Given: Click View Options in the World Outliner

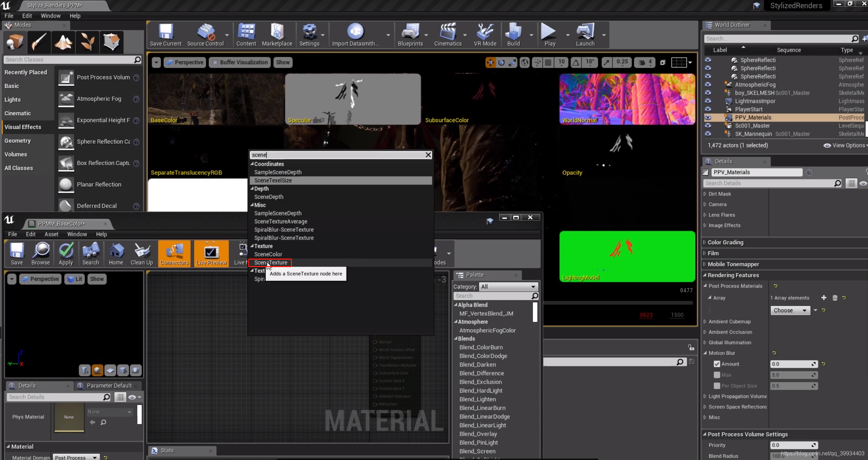Looking at the screenshot, I should pyautogui.click(x=845, y=145).
